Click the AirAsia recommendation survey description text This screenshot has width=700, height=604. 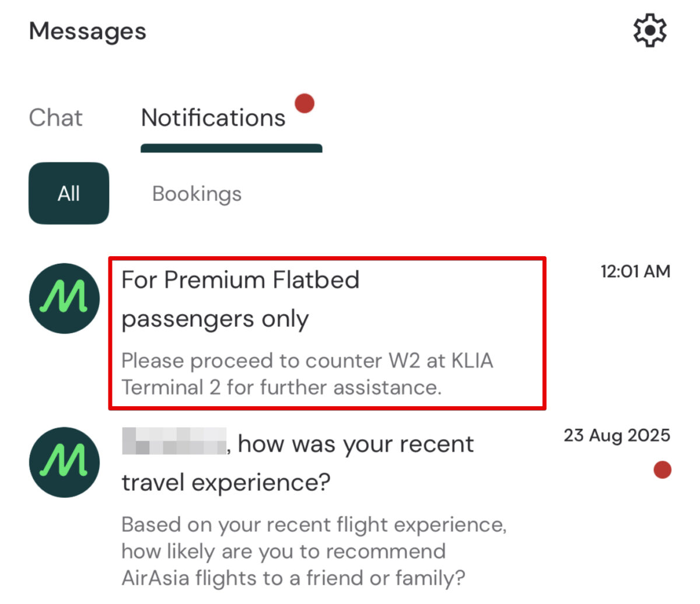(313, 551)
